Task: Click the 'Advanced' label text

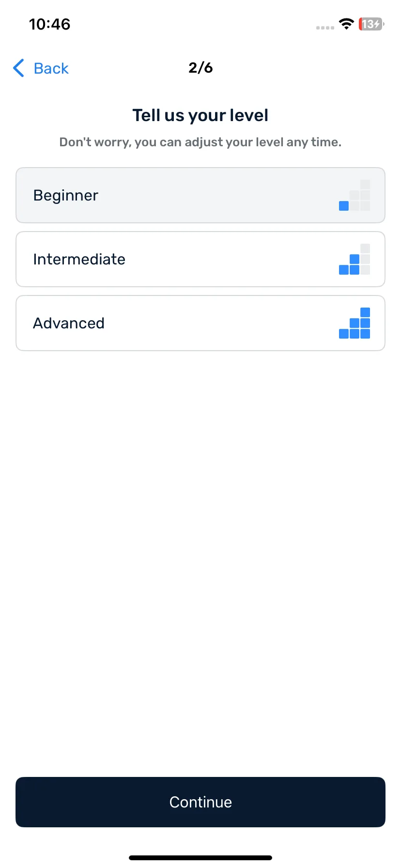Action: [69, 323]
